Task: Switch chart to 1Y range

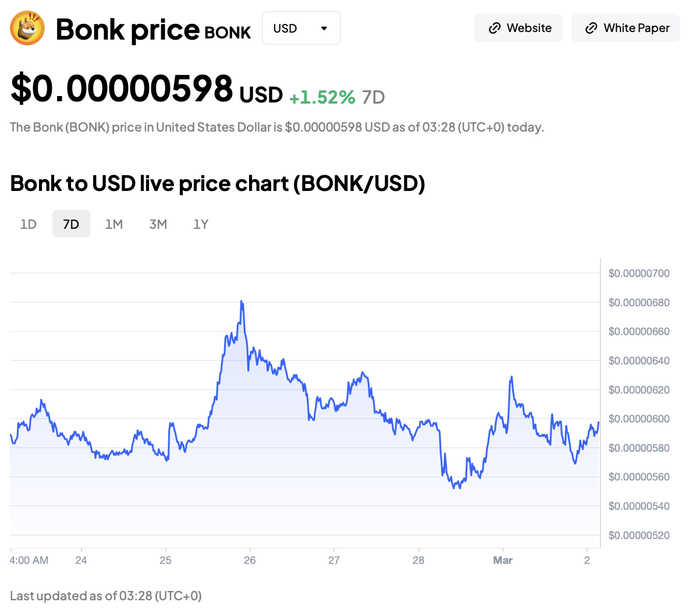Action: coord(201,224)
